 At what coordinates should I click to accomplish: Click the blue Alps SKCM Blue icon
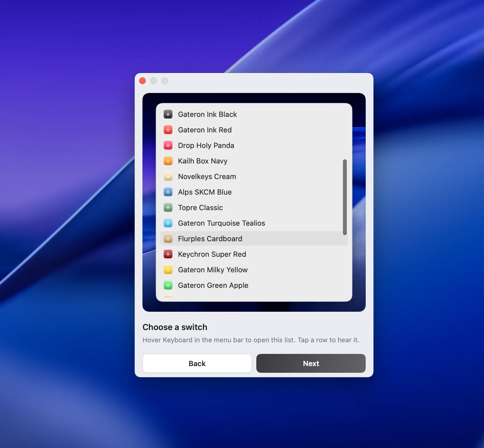click(x=168, y=192)
